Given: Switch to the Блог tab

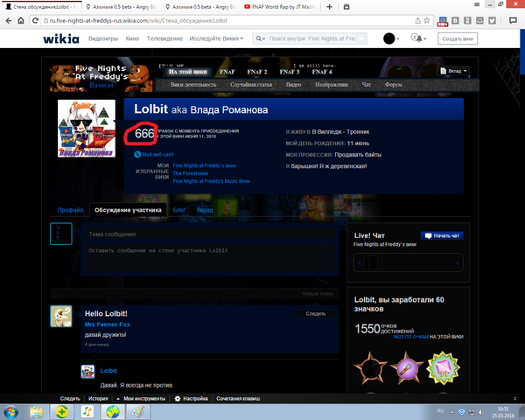Looking at the screenshot, I should pos(178,210).
